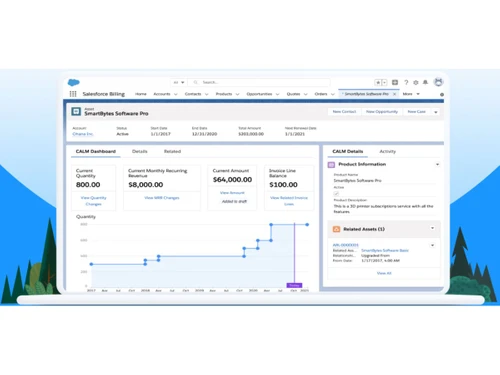Open the Quotes nav tab
The height and width of the screenshot is (375, 500).
click(293, 94)
